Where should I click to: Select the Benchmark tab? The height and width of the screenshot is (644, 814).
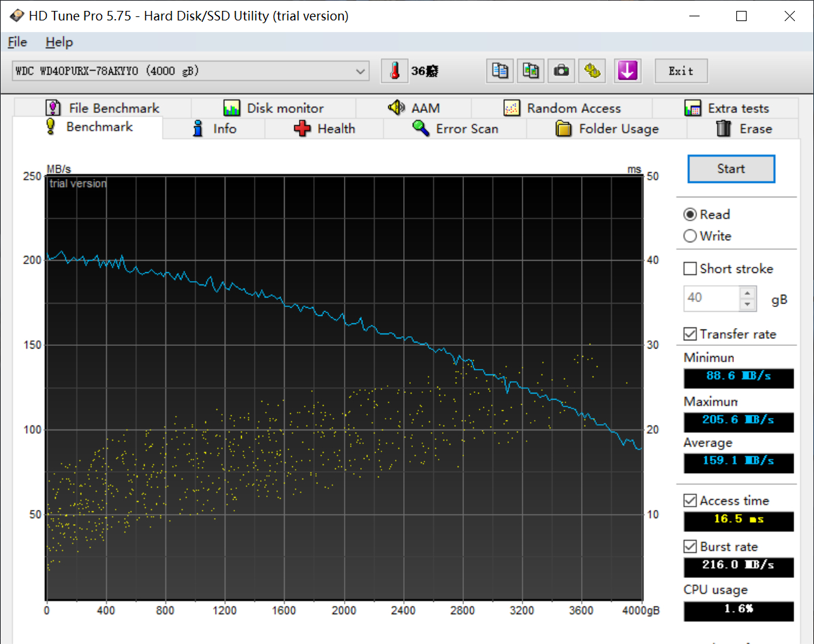click(89, 127)
